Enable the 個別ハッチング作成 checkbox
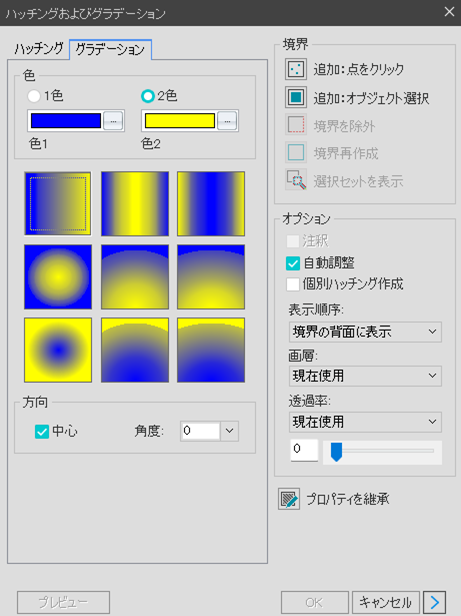This screenshot has height=616, width=461. click(x=293, y=284)
